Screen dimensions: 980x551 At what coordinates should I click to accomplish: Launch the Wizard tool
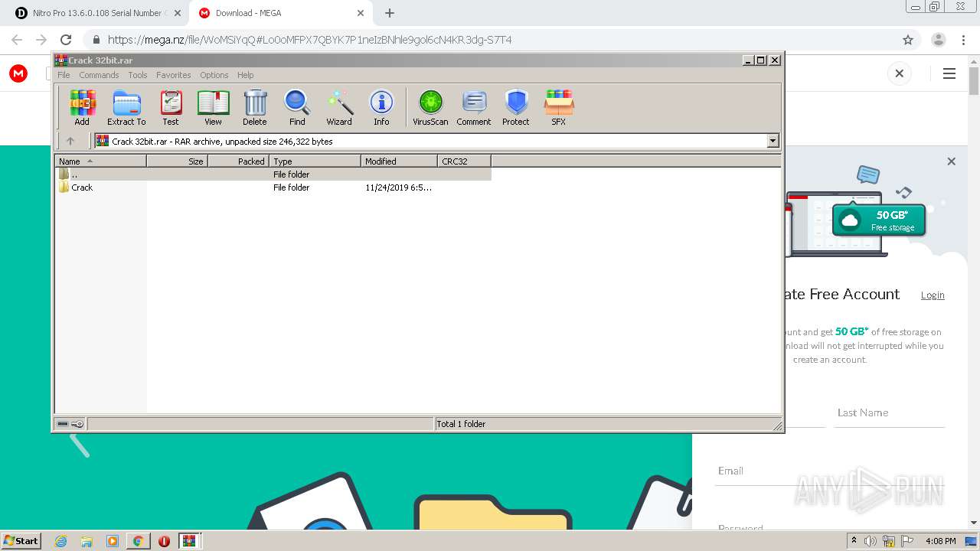coord(339,107)
